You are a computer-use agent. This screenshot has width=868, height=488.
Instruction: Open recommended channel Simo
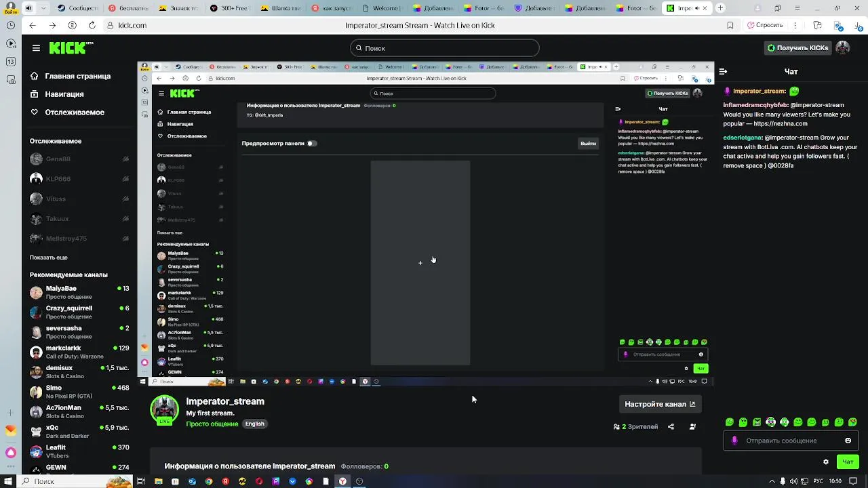pos(79,392)
